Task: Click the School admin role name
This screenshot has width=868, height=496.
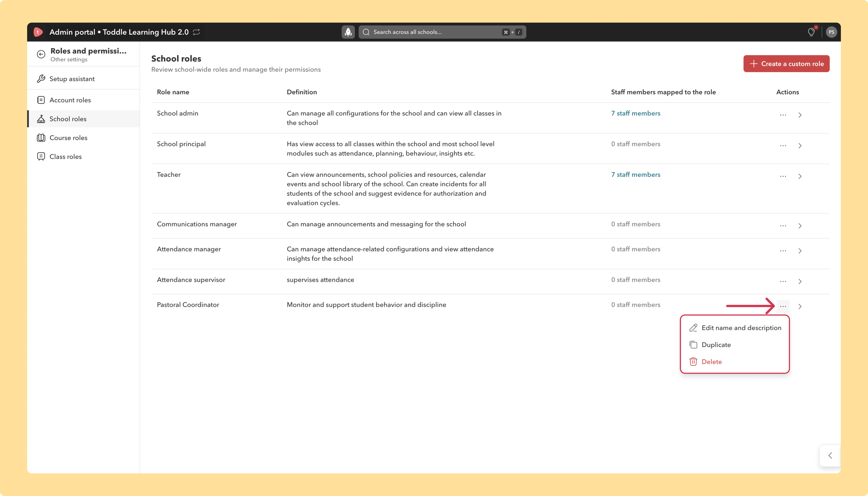Action: (x=177, y=113)
